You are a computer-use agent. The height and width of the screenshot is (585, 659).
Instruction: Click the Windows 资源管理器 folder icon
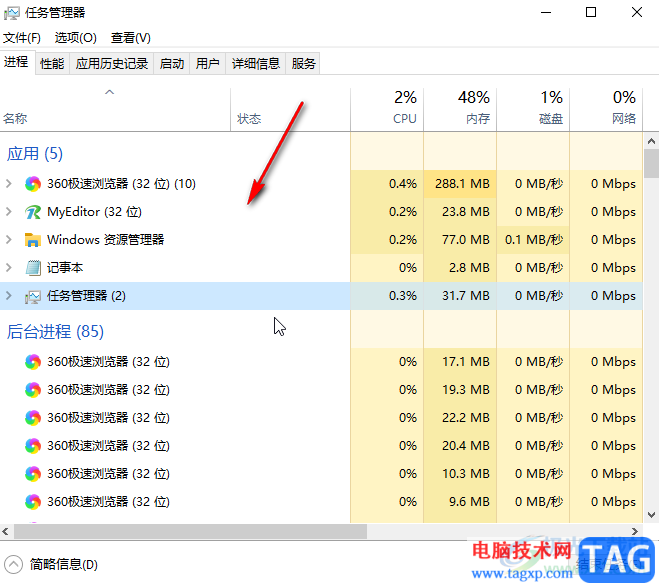33,240
